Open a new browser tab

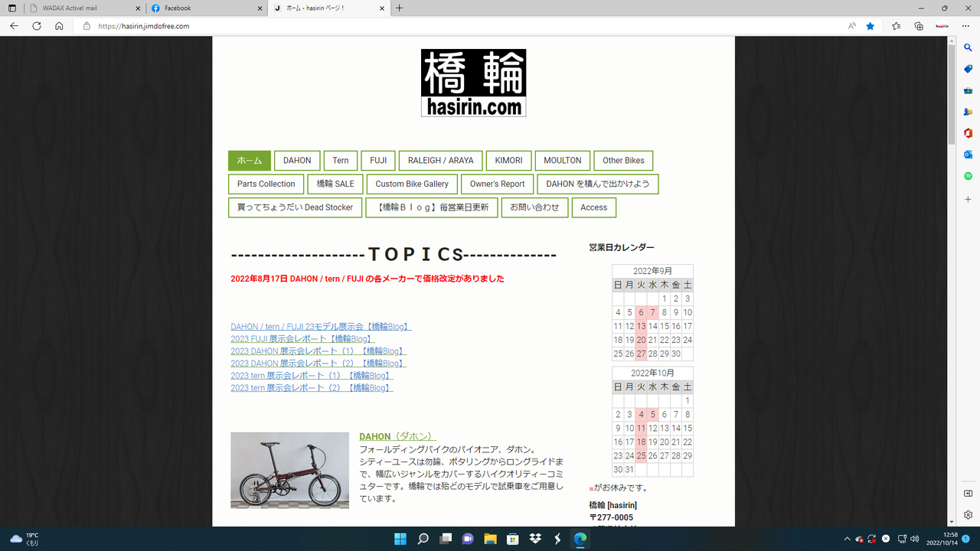399,8
